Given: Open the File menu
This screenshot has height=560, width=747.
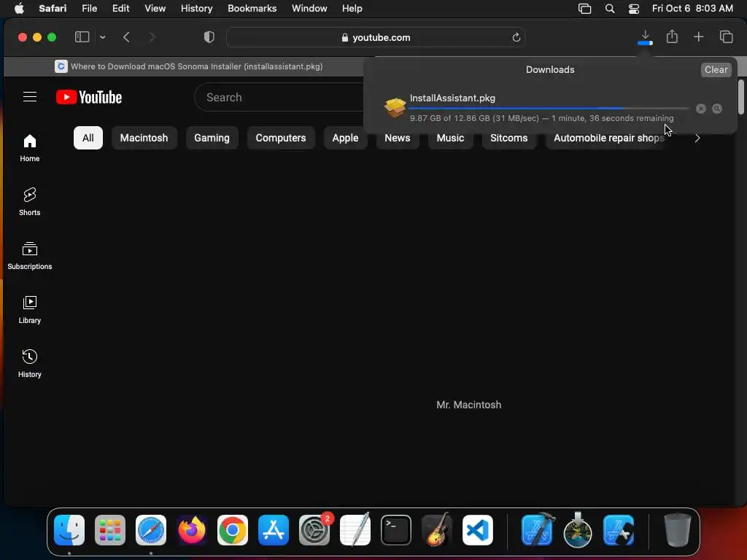Looking at the screenshot, I should [x=89, y=9].
